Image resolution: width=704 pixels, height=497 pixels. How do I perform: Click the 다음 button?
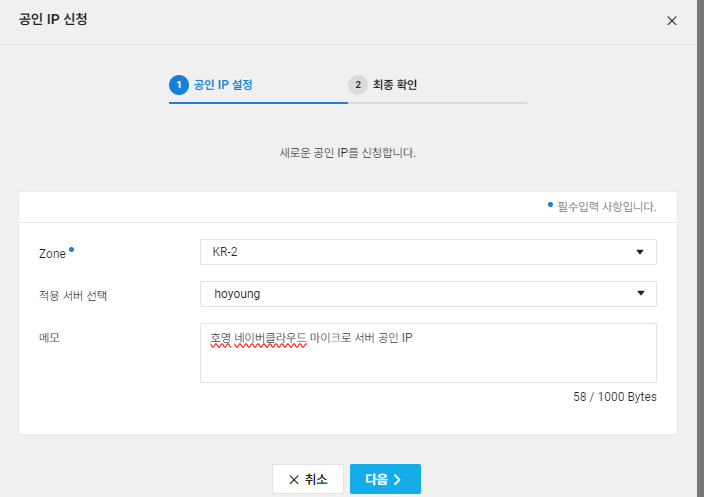click(x=385, y=479)
